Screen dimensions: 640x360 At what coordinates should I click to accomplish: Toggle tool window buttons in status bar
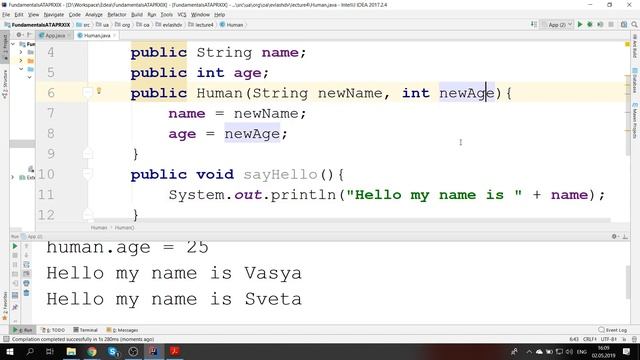6,339
